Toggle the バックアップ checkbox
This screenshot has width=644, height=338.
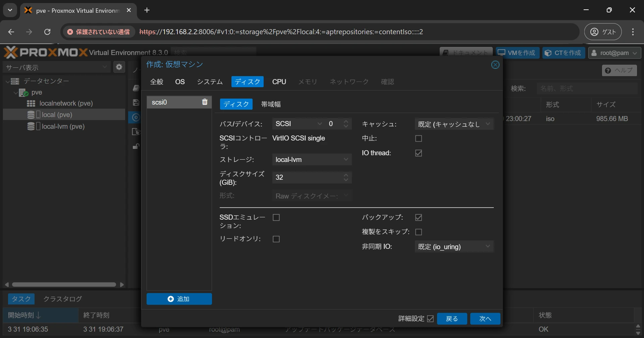(419, 218)
